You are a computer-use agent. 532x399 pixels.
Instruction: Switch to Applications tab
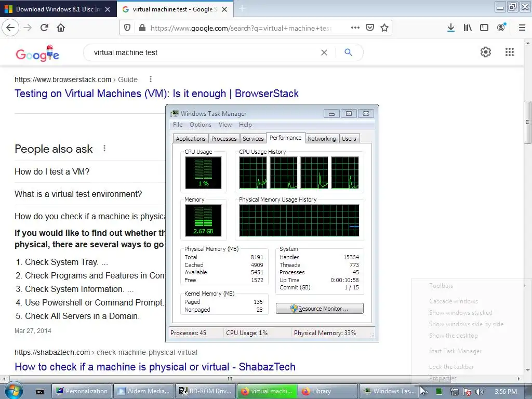point(190,138)
